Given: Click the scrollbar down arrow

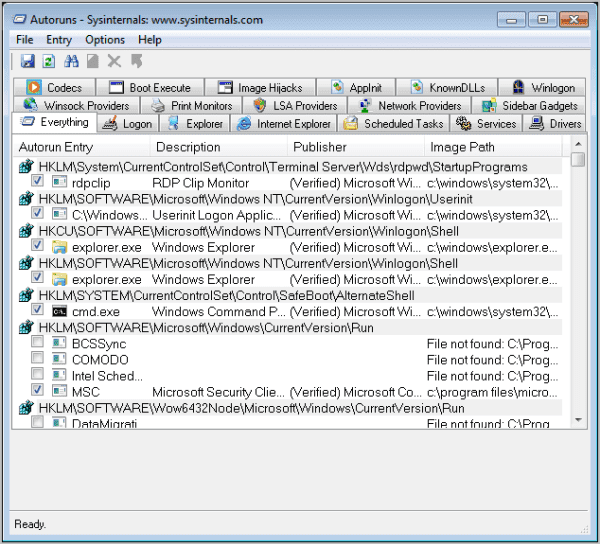Looking at the screenshot, I should [578, 420].
